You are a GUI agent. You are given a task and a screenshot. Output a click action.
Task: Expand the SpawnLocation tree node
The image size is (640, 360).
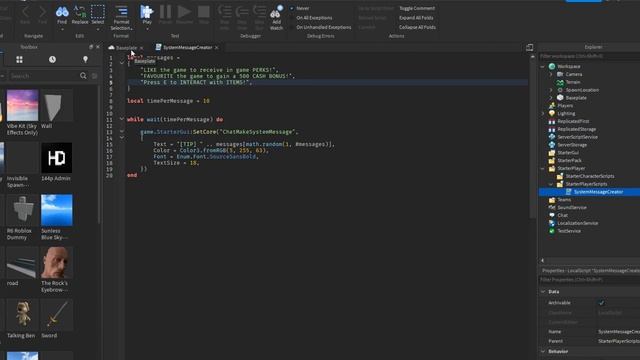[x=551, y=90]
